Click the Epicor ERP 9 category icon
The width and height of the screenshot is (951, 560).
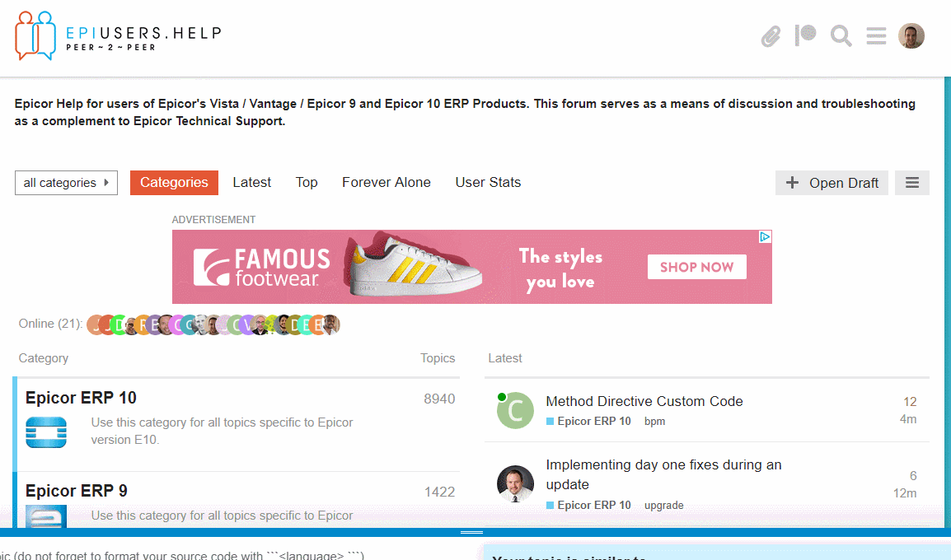(46, 516)
